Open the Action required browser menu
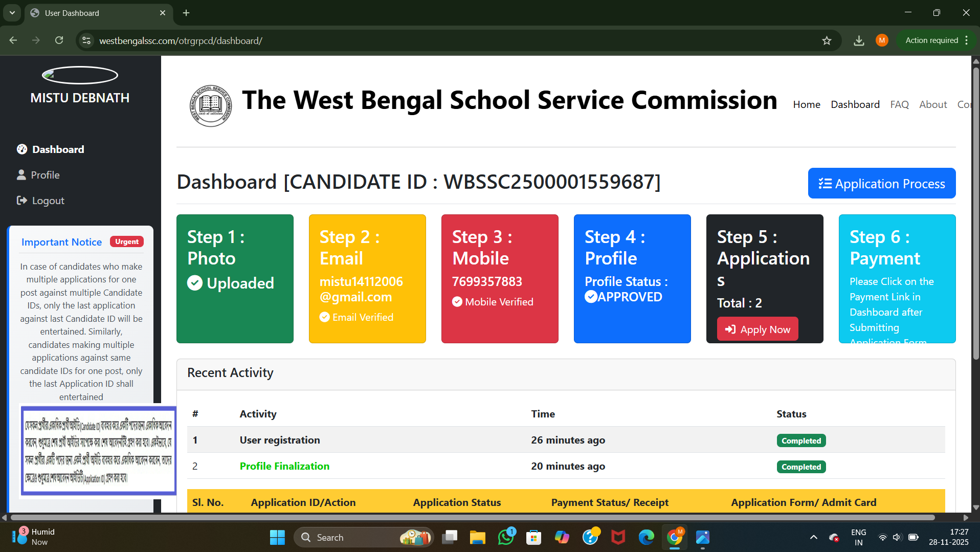Image resolution: width=980 pixels, height=552 pixels. tap(931, 40)
